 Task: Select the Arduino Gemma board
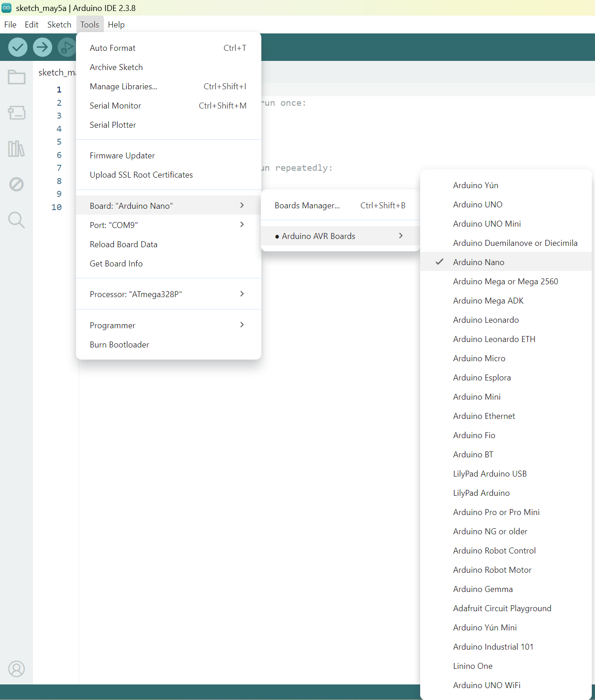coord(506,589)
